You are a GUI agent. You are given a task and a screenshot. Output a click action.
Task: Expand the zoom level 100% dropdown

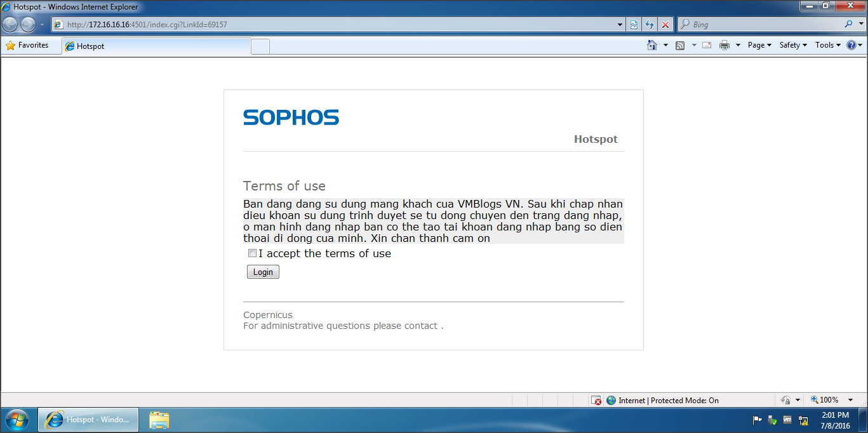pos(851,400)
